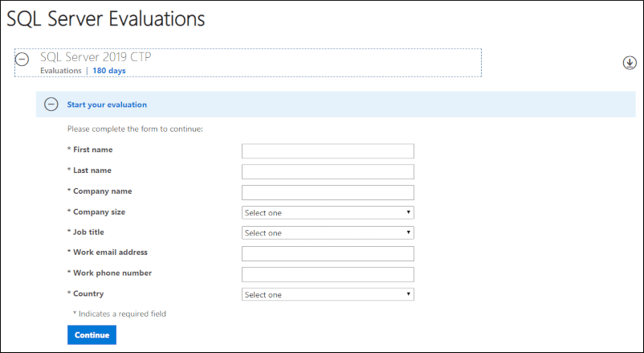The image size is (644, 353).
Task: Collapse the SQL Server 2019 CTP section
Action: click(x=22, y=60)
